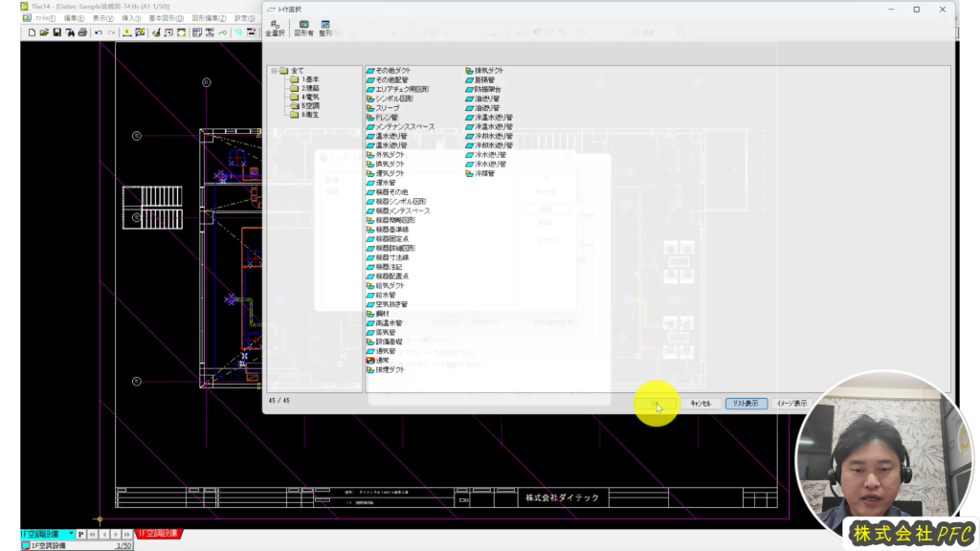The height and width of the screenshot is (551, 980).
Task: Select the 通常 layer in list
Action: click(x=382, y=360)
